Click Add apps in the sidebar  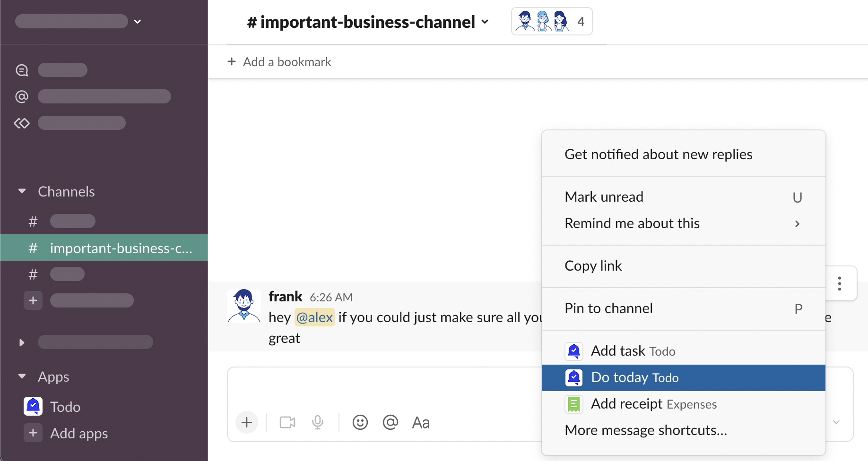[78, 433]
